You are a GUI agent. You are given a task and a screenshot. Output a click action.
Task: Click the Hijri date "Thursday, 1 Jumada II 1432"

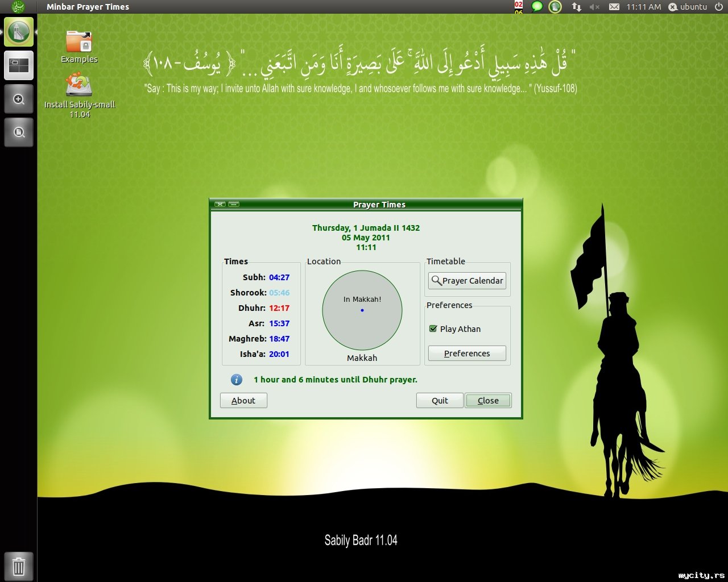coord(366,228)
